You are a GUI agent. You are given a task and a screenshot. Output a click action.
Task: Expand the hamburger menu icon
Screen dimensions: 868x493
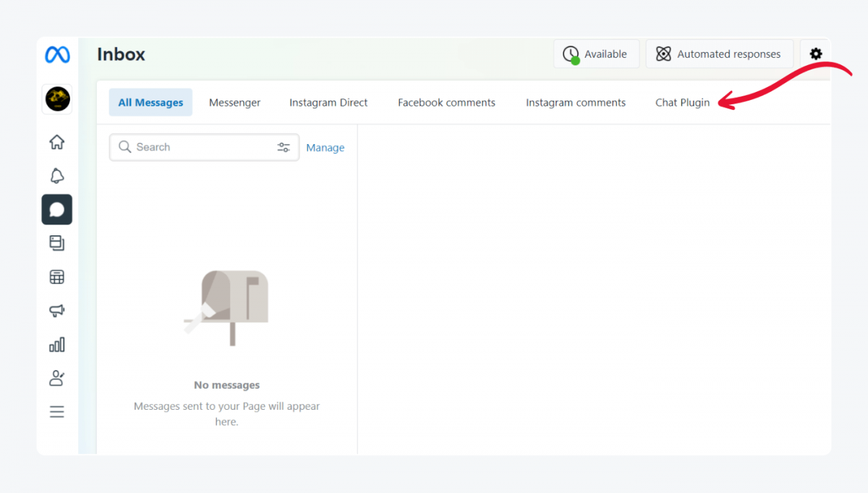(57, 412)
